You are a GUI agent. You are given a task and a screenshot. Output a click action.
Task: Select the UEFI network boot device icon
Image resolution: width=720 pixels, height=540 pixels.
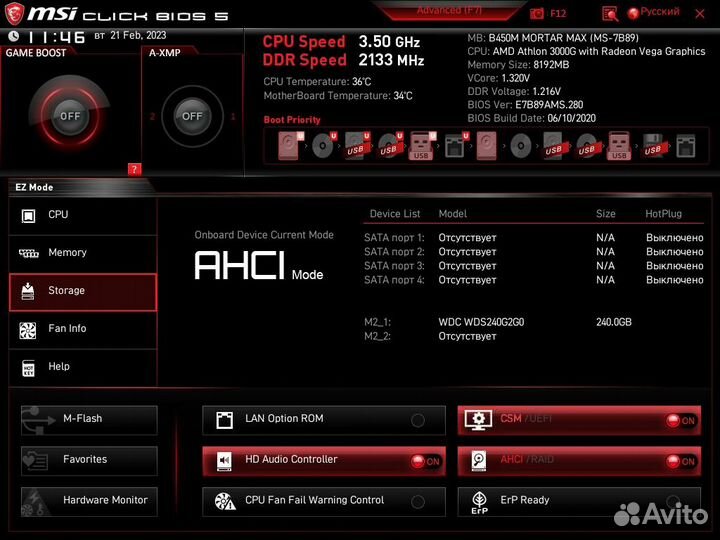point(456,146)
